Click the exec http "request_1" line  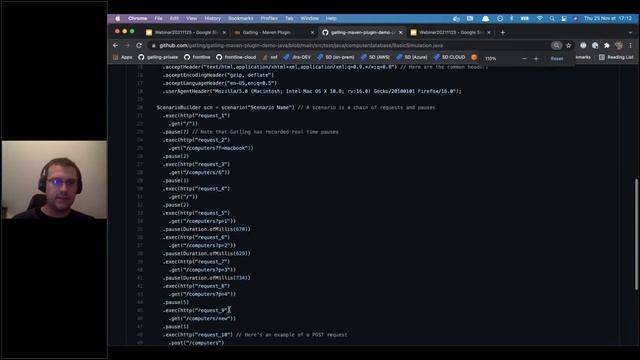coord(196,116)
